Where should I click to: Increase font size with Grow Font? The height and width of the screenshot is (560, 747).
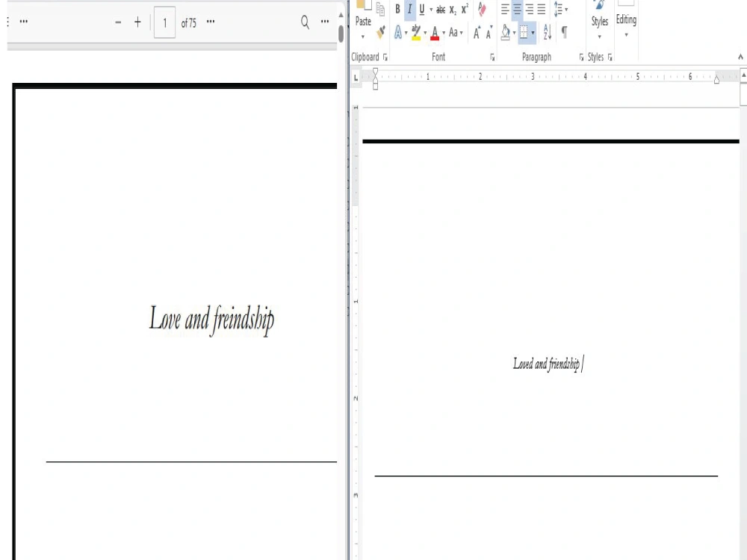[x=477, y=32]
